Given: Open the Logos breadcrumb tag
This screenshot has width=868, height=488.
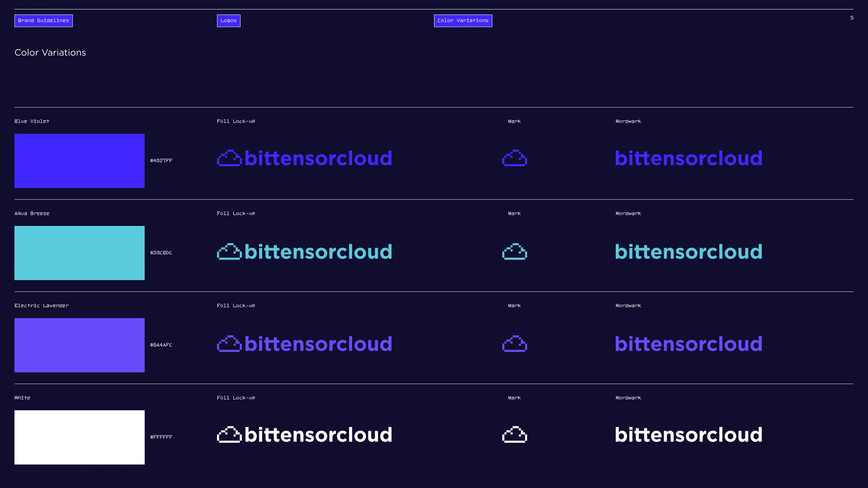Looking at the screenshot, I should point(228,21).
